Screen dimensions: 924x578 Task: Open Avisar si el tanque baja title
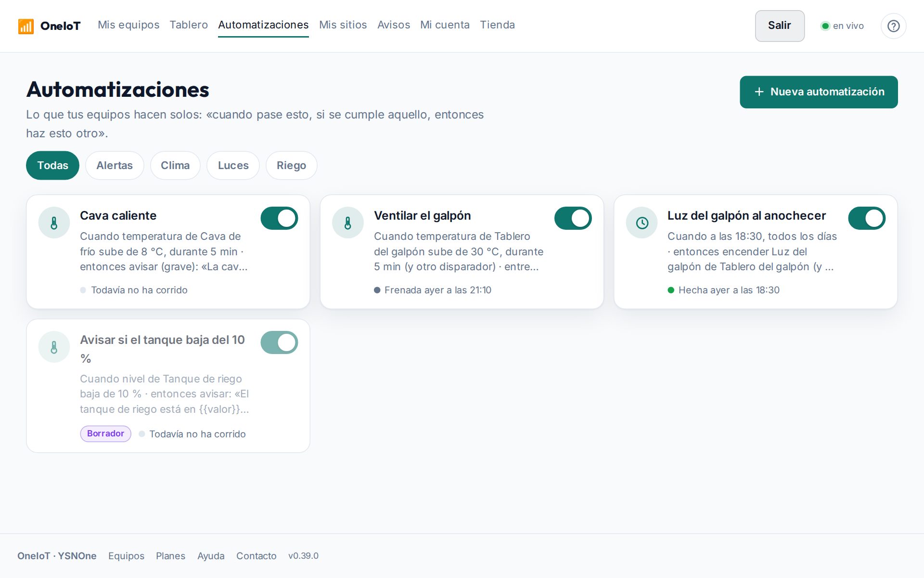click(x=163, y=349)
